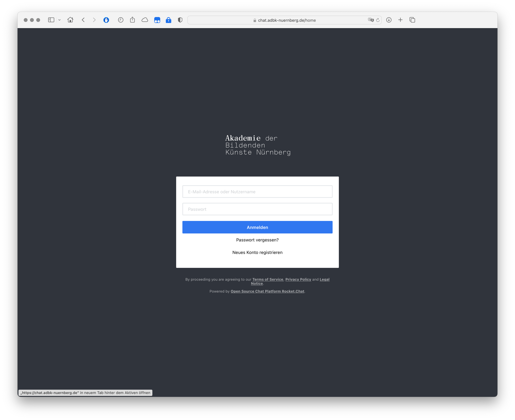Open the Terms of Service link
Image resolution: width=515 pixels, height=420 pixels.
(268, 279)
